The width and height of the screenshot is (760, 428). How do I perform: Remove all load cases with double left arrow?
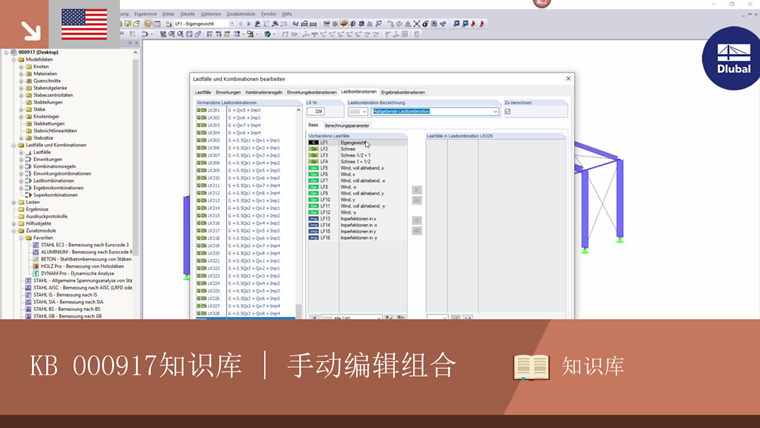pos(417,231)
